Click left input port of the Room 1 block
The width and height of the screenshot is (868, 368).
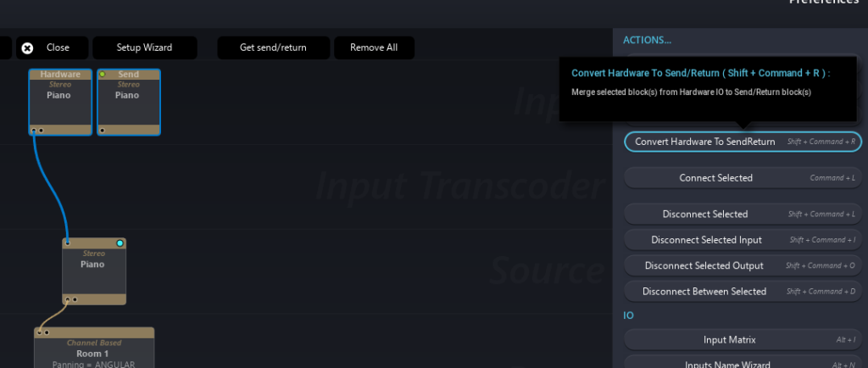coord(39,332)
